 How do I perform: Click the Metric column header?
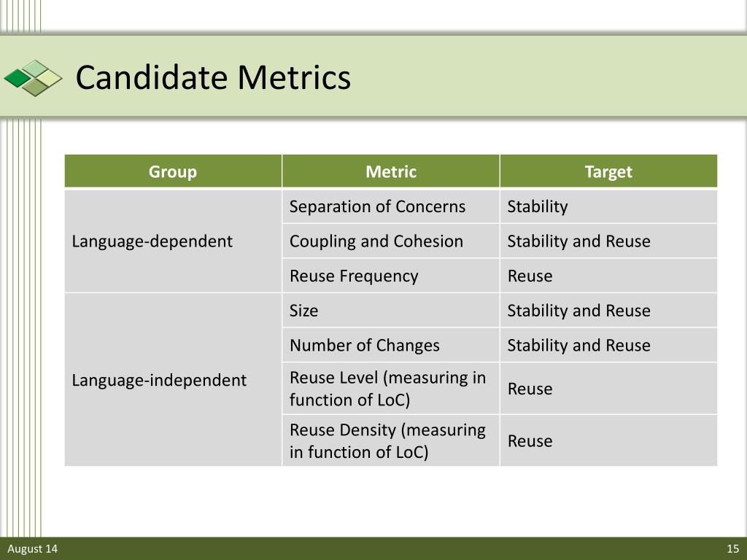pyautogui.click(x=391, y=171)
